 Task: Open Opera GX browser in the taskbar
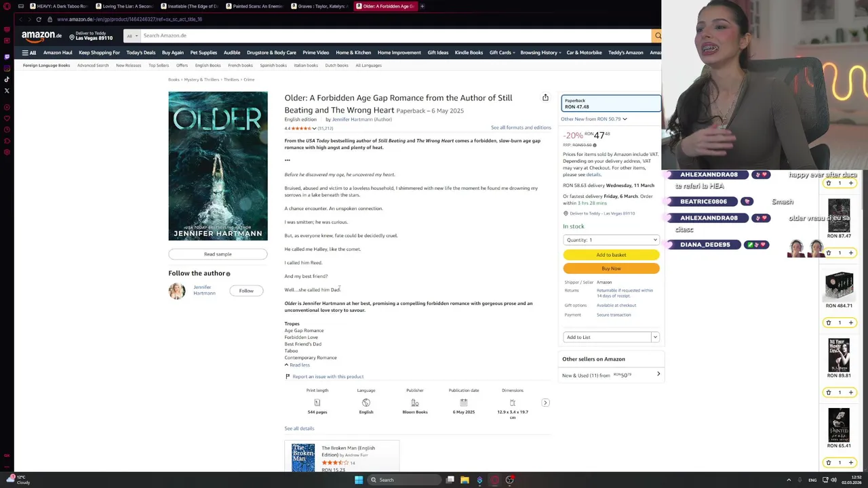pyautogui.click(x=494, y=480)
